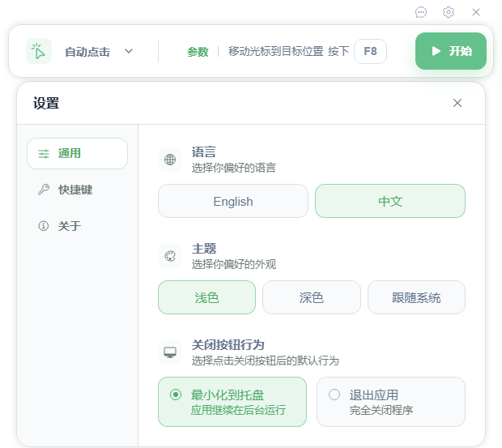Click the palette icon beside 主题
The image size is (502, 448).
(170, 256)
